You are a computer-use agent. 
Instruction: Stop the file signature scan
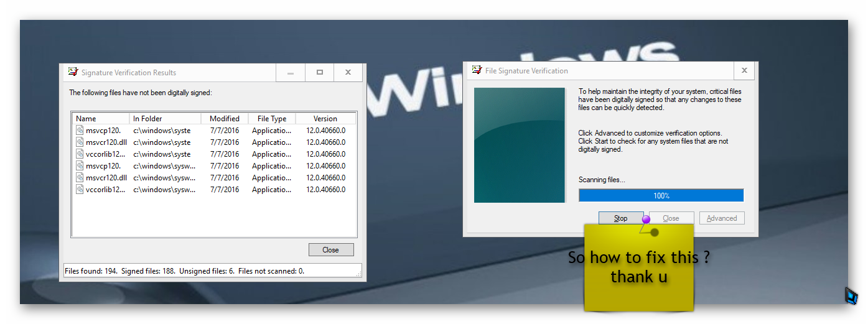[x=621, y=218]
